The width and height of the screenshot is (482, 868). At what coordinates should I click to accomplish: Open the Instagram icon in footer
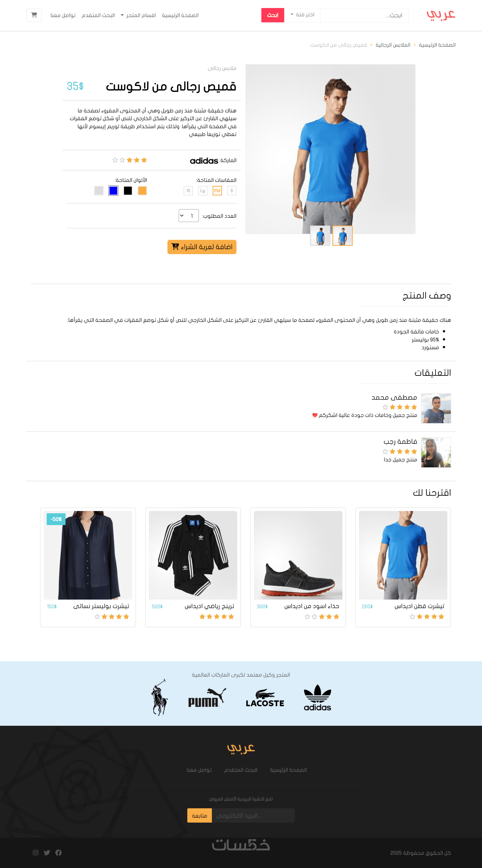click(36, 852)
